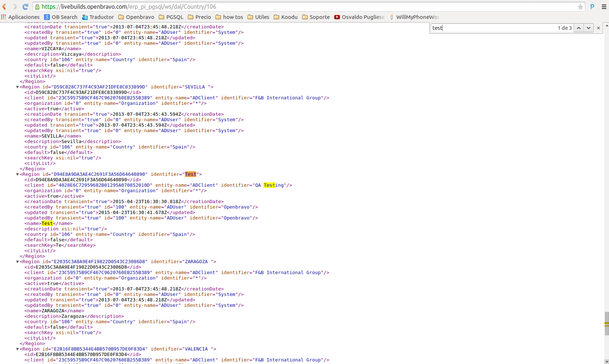Open the PGSQL bookmarks folder
609x364 pixels.
pyautogui.click(x=171, y=17)
